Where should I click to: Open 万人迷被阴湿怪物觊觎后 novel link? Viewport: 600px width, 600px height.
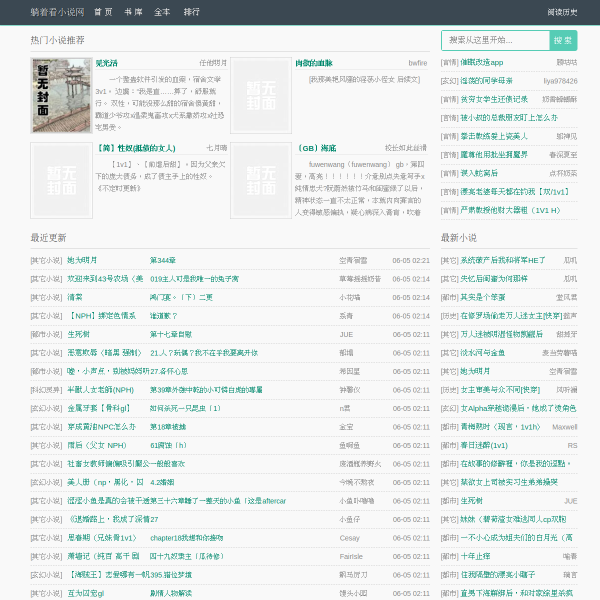(502, 334)
